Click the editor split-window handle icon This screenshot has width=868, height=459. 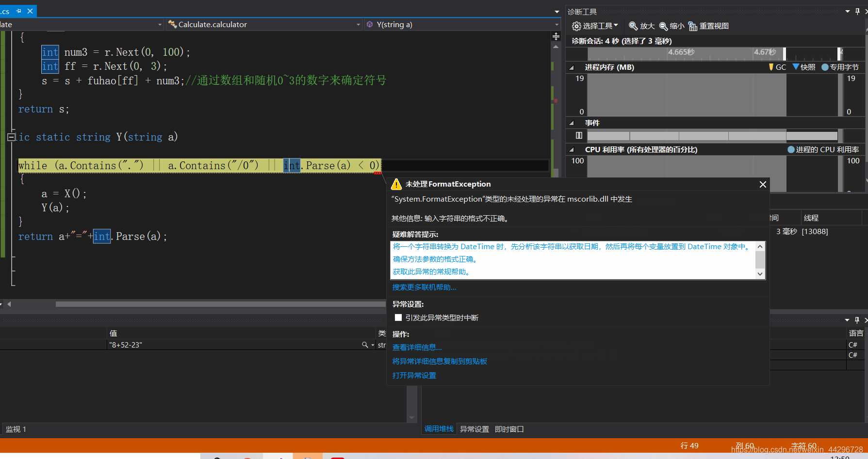pyautogui.click(x=556, y=36)
